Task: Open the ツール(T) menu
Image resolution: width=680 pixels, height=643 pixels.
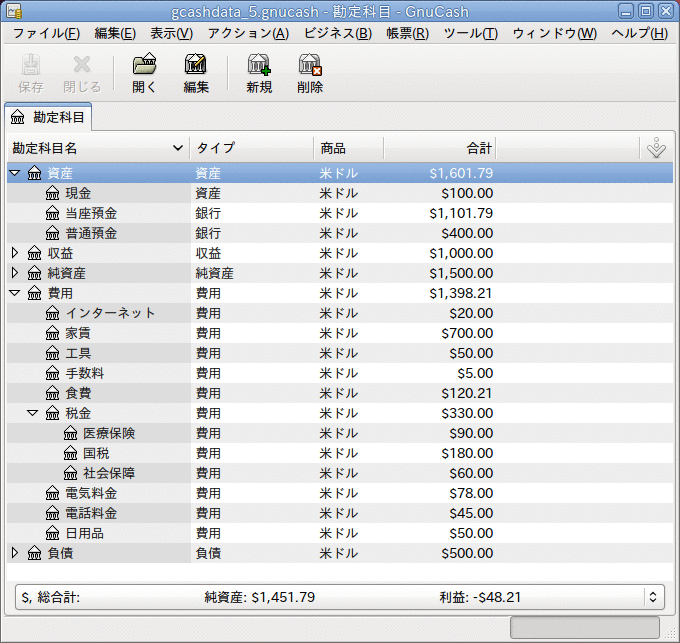Action: tap(471, 33)
